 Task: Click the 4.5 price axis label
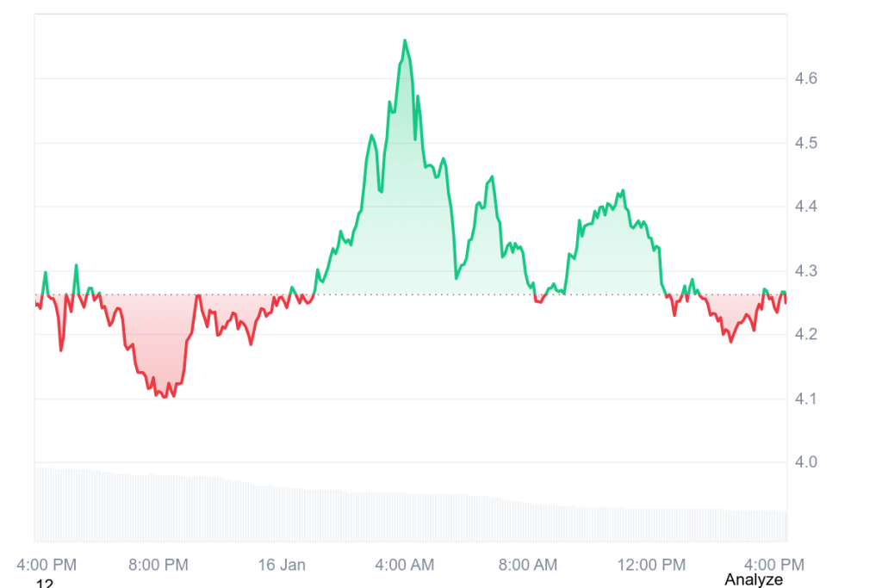[x=806, y=143]
